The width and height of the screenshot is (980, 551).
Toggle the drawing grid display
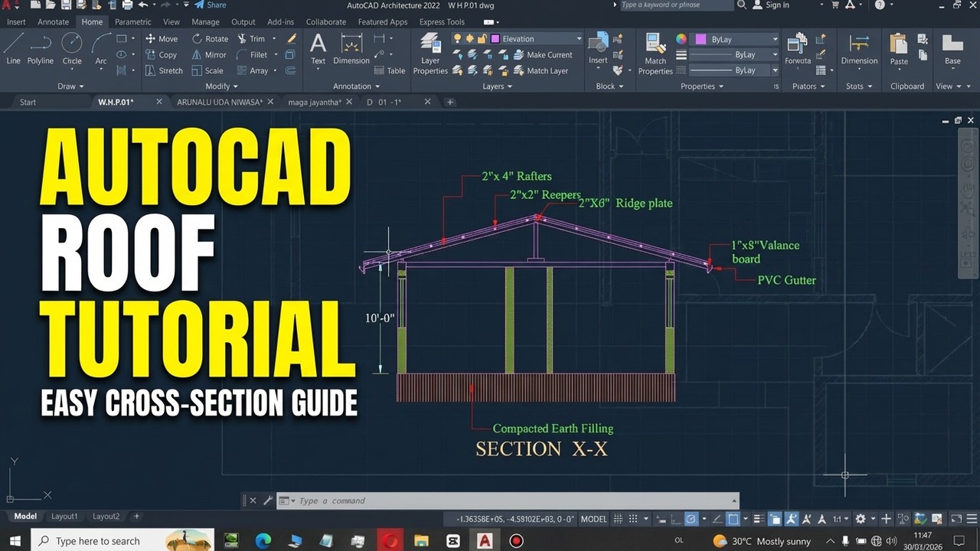pyautogui.click(x=618, y=519)
